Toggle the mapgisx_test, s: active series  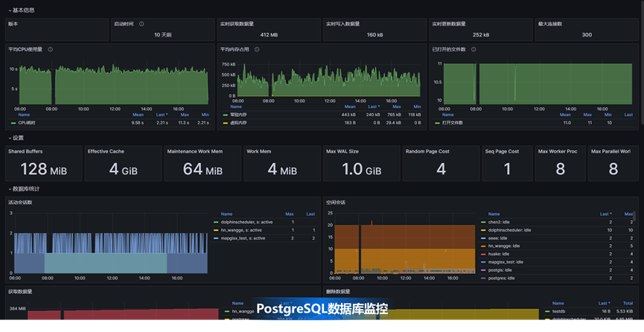pos(243,238)
